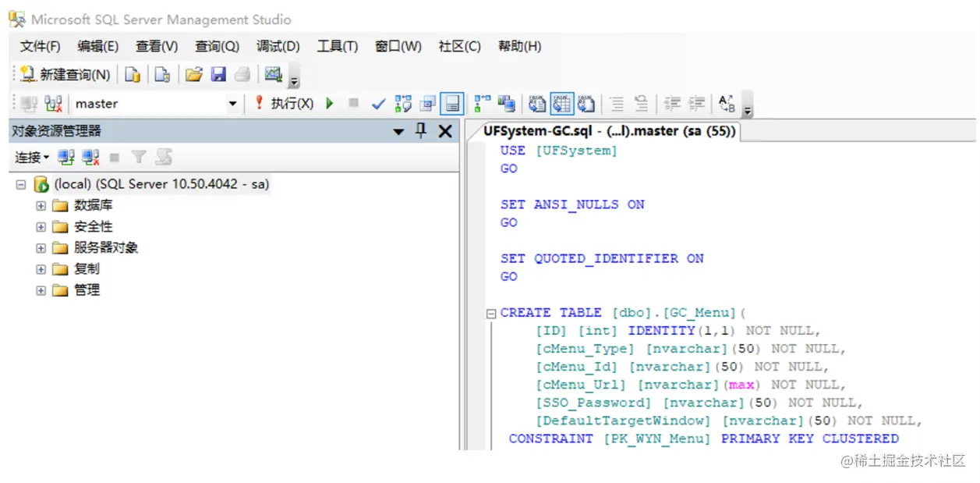Image resolution: width=980 pixels, height=483 pixels.
Task: Open the 社区(C) menu
Action: (460, 47)
